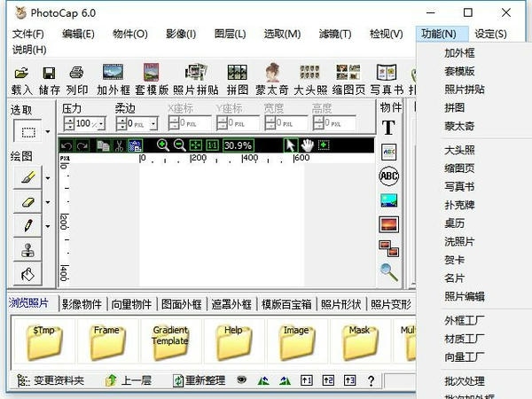Expand the pencil tool options arrow
This screenshot has width=532, height=399.
point(48,226)
